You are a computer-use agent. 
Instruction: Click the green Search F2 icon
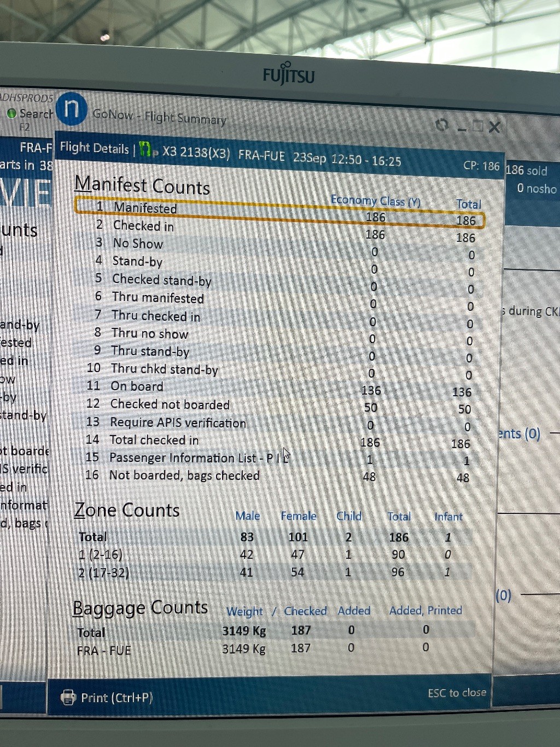coord(11,114)
